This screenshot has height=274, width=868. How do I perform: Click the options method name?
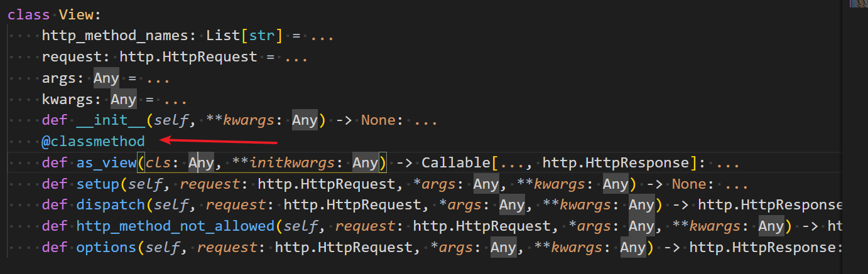pyautogui.click(x=106, y=248)
